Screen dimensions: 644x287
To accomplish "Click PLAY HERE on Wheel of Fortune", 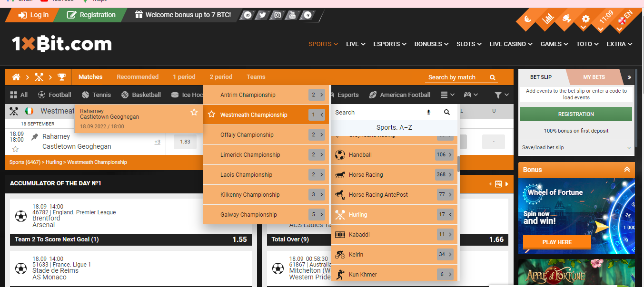I will (556, 242).
